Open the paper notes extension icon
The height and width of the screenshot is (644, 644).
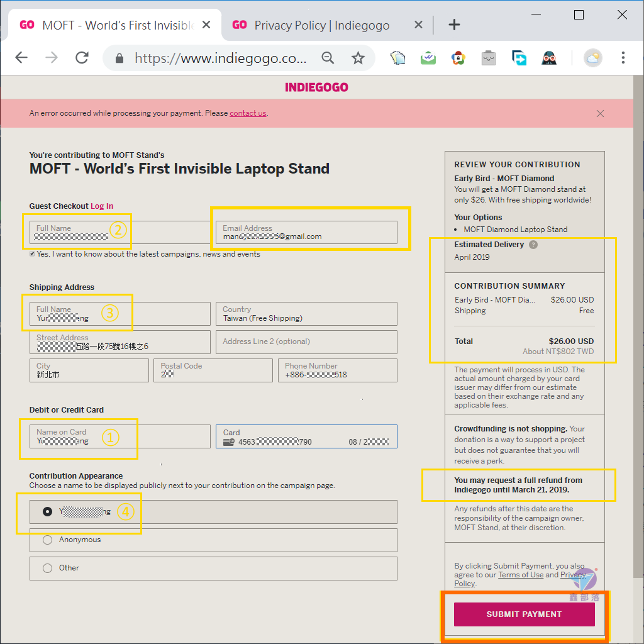(x=397, y=58)
